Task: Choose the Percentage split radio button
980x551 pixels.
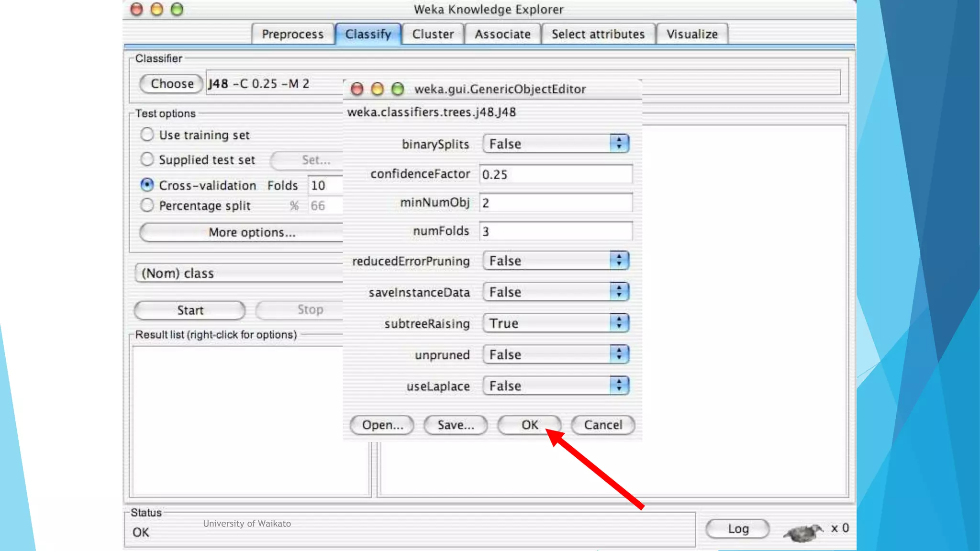Action: click(x=147, y=205)
